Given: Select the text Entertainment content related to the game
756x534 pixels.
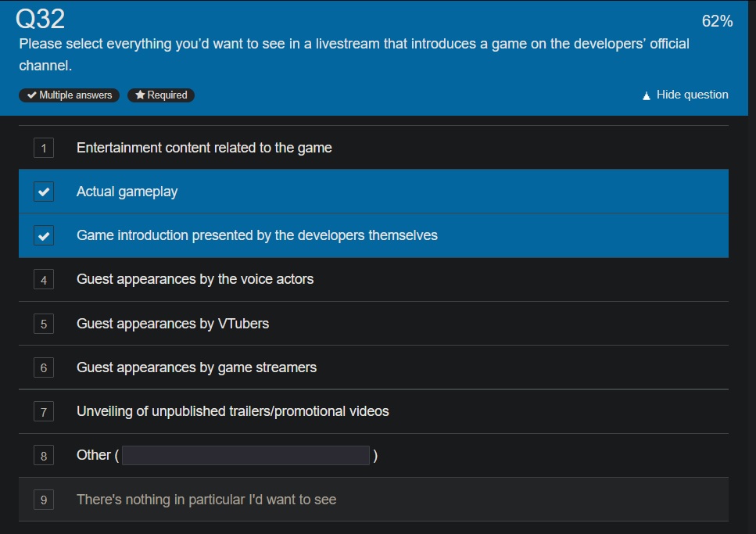Looking at the screenshot, I should (204, 148).
